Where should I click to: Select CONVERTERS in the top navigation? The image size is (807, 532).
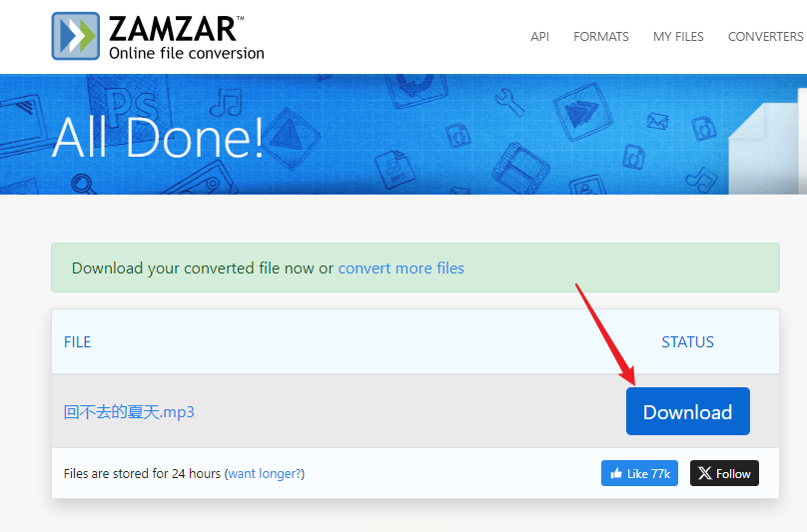765,37
